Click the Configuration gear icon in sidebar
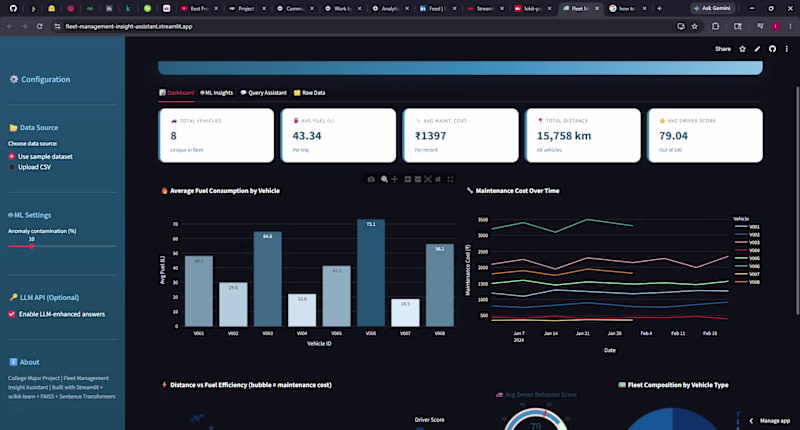This screenshot has height=430, width=800. tap(14, 79)
